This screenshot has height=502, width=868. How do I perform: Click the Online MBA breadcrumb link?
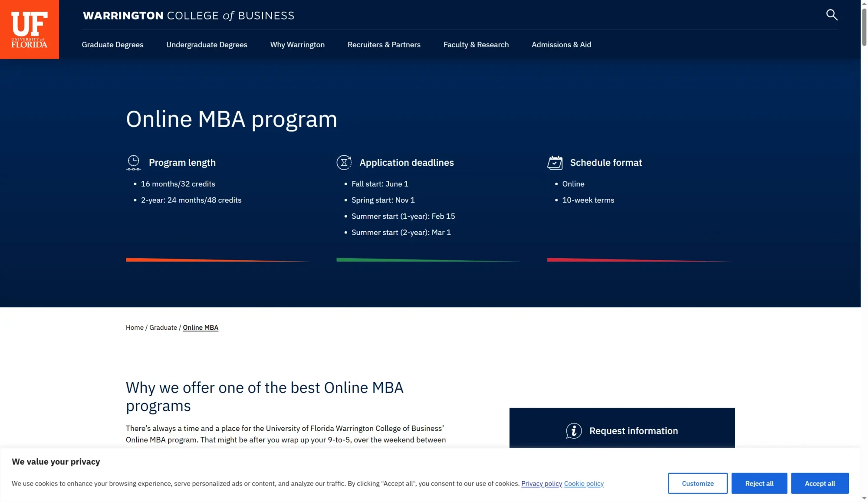pyautogui.click(x=201, y=328)
